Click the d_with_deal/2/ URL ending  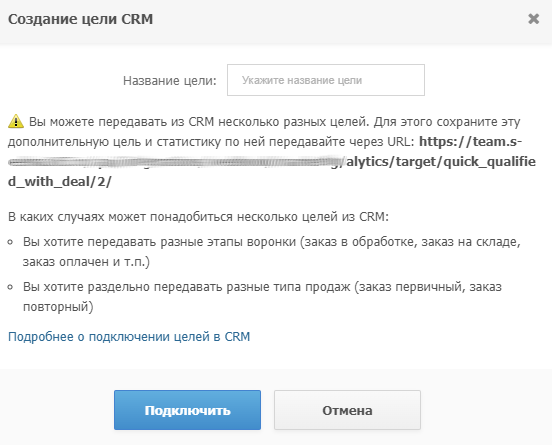[60, 182]
